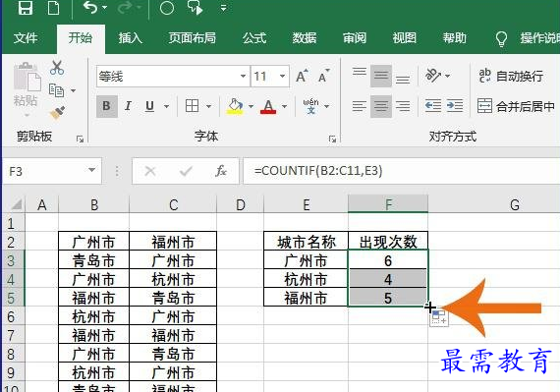The image size is (560, 392).
Task: Customize the quick access toolbar dropdown
Action: click(224, 8)
